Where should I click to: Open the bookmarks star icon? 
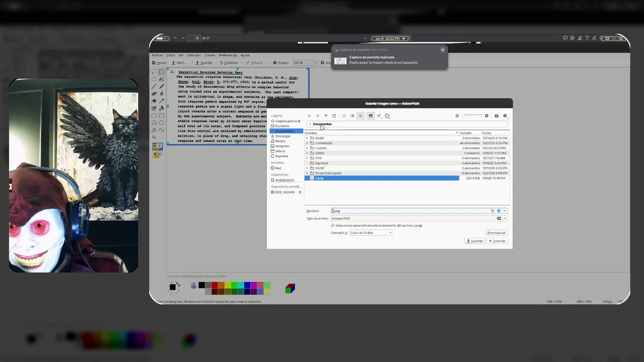tap(387, 116)
